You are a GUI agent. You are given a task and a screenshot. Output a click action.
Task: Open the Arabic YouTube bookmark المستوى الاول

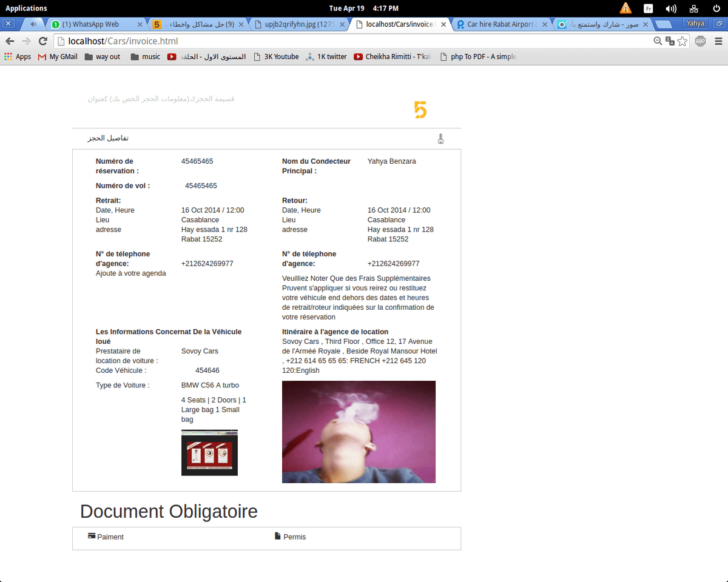click(x=207, y=56)
